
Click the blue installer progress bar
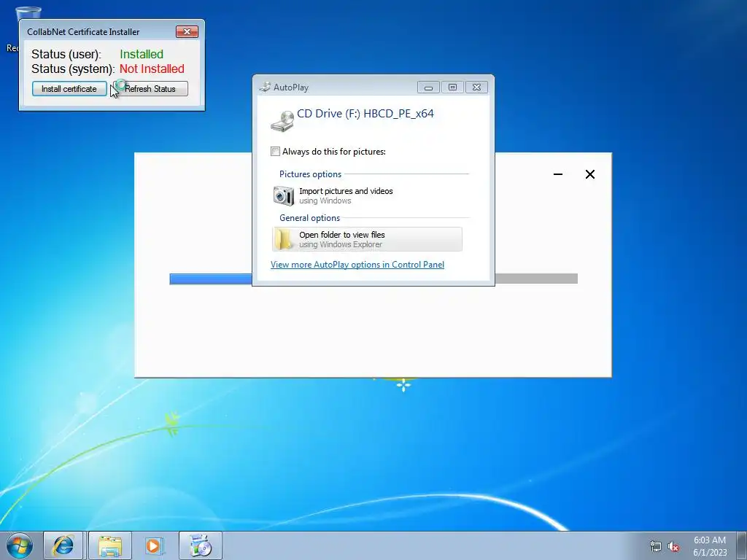[x=211, y=279]
